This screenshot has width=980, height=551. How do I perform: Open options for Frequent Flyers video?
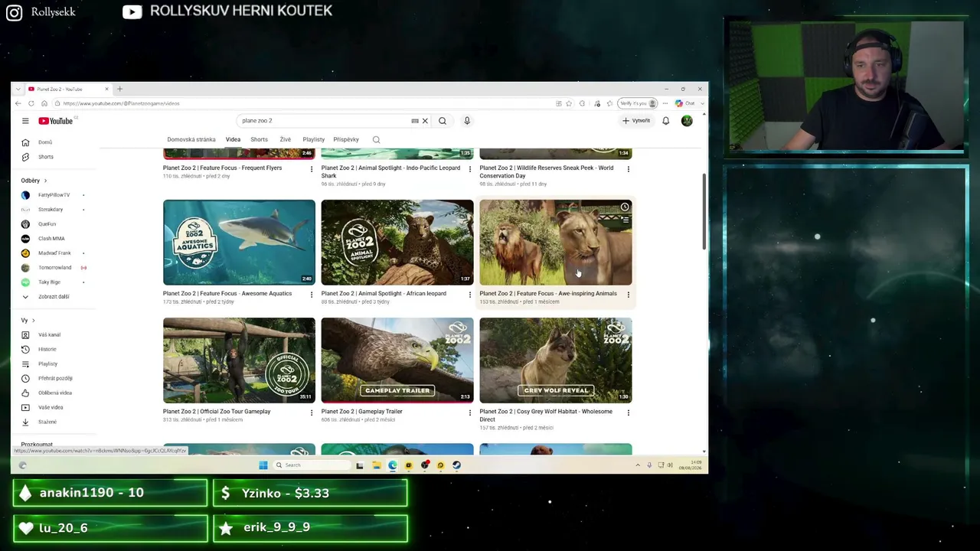tap(312, 168)
